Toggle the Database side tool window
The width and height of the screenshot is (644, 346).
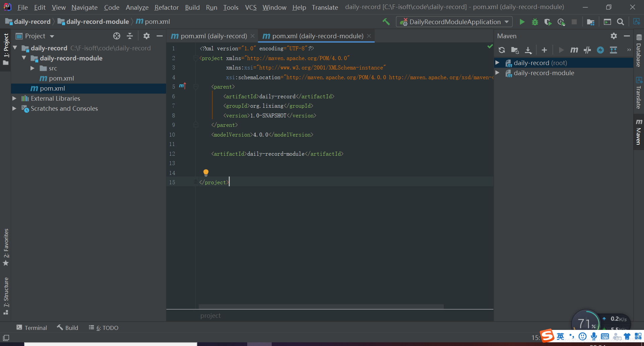click(x=639, y=51)
